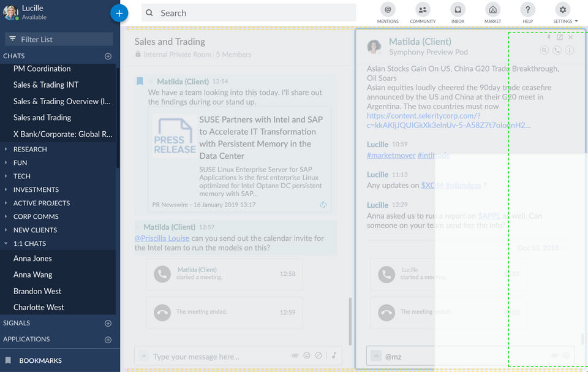Open the Inbox
This screenshot has height=372, width=588.
458,13
